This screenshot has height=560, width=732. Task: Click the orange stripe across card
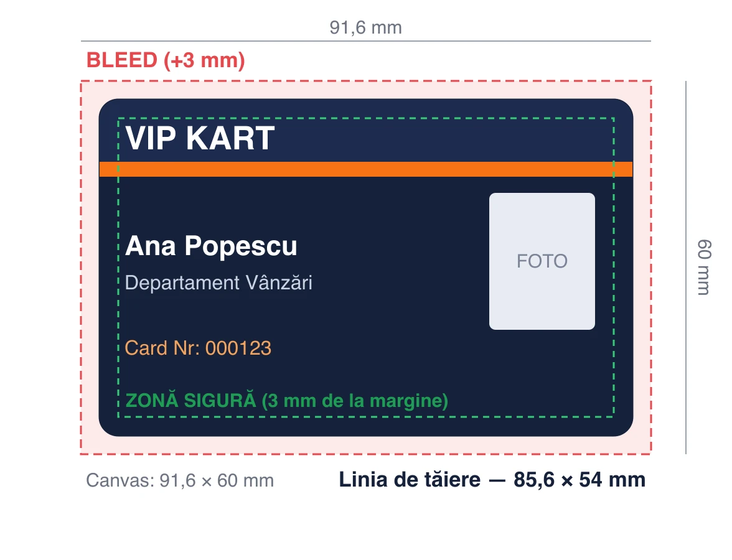pos(366,169)
